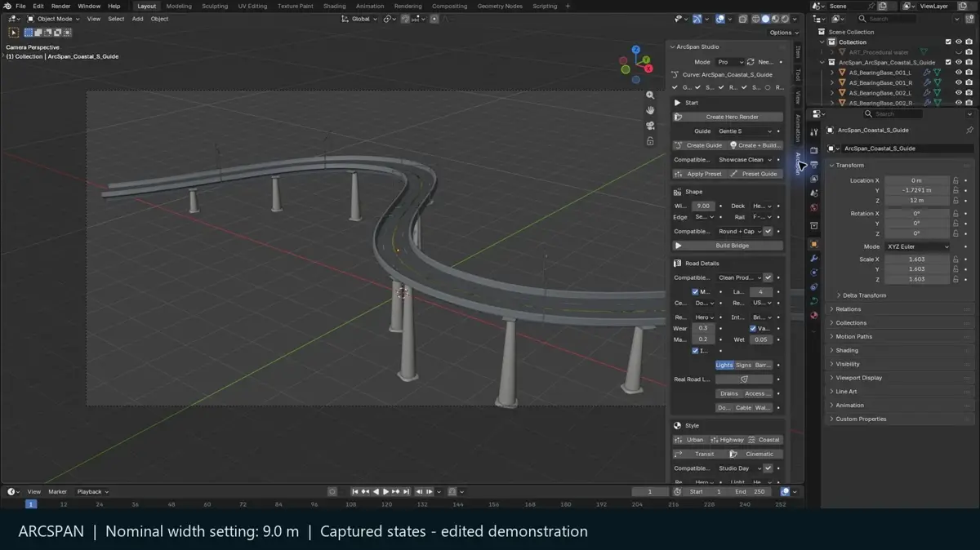This screenshot has width=980, height=550.
Task: Uncheck ArcSpan_ArcSpan_Coastal_S_Guide collection checkbox
Action: pos(948,62)
